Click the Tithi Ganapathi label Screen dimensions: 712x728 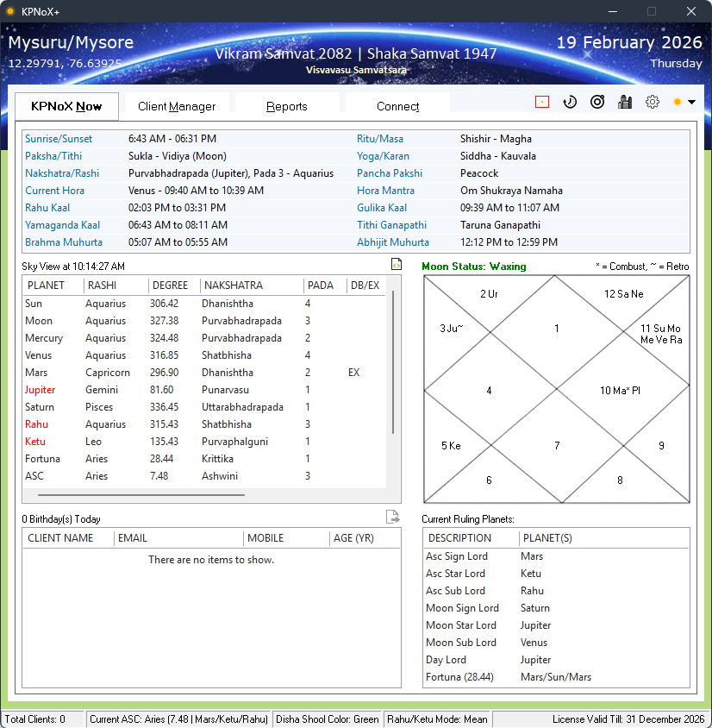391,225
